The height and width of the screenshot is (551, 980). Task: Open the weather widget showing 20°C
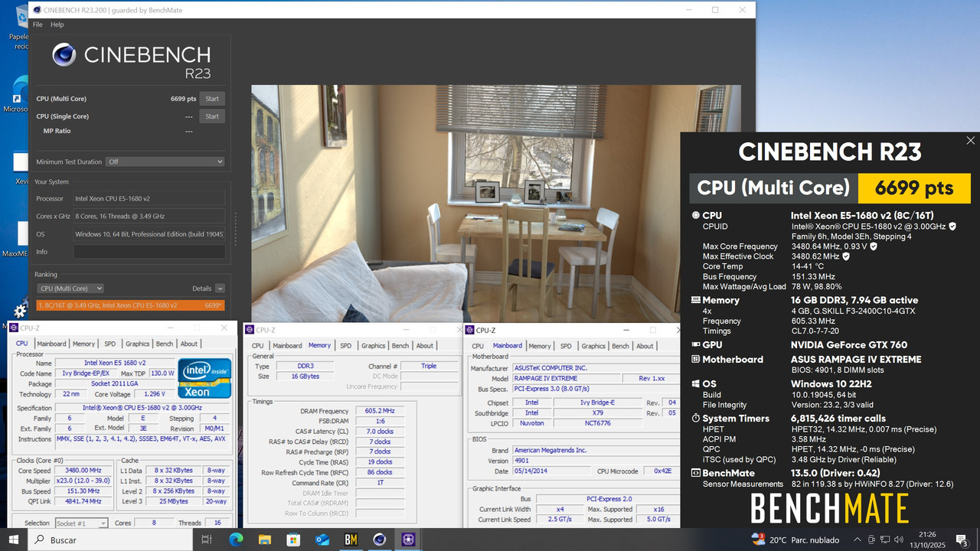pos(795,540)
